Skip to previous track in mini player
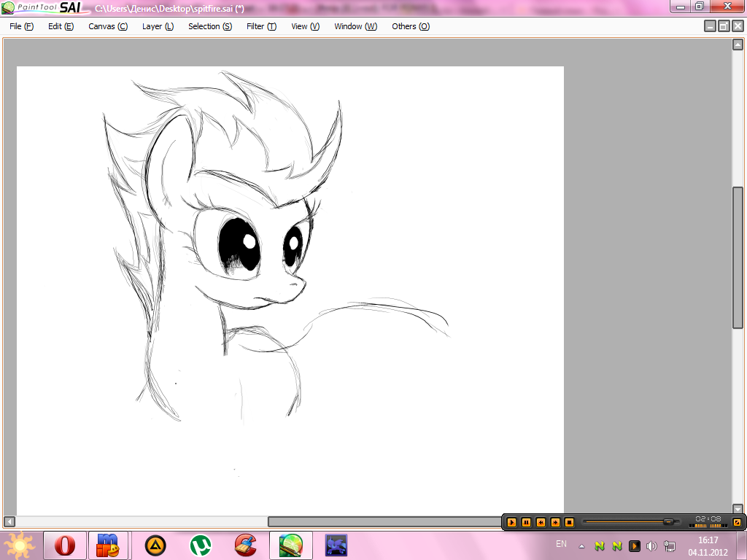The image size is (747, 560). coord(541,522)
